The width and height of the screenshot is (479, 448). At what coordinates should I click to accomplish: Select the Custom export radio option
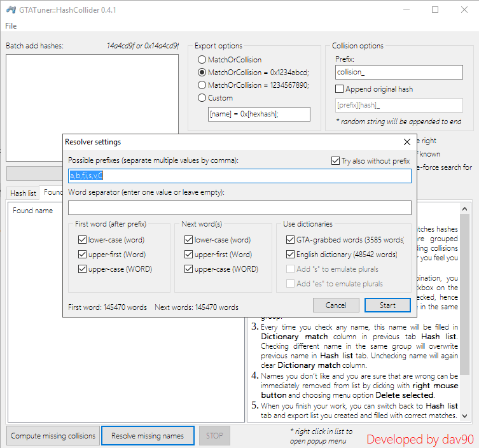click(x=202, y=98)
